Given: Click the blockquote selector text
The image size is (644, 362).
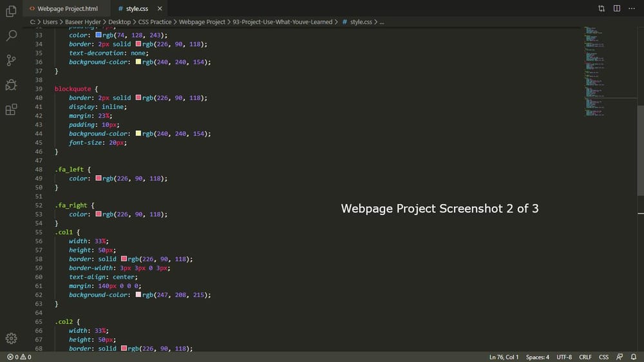Looking at the screenshot, I should click(73, 89).
